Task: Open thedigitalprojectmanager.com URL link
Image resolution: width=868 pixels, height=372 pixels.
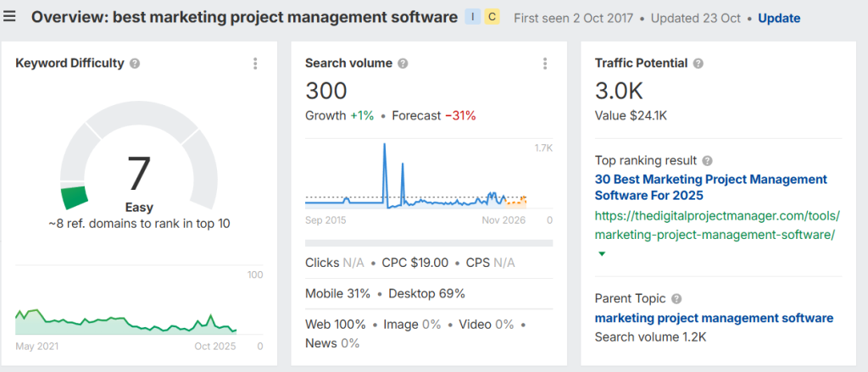Action: tap(717, 225)
